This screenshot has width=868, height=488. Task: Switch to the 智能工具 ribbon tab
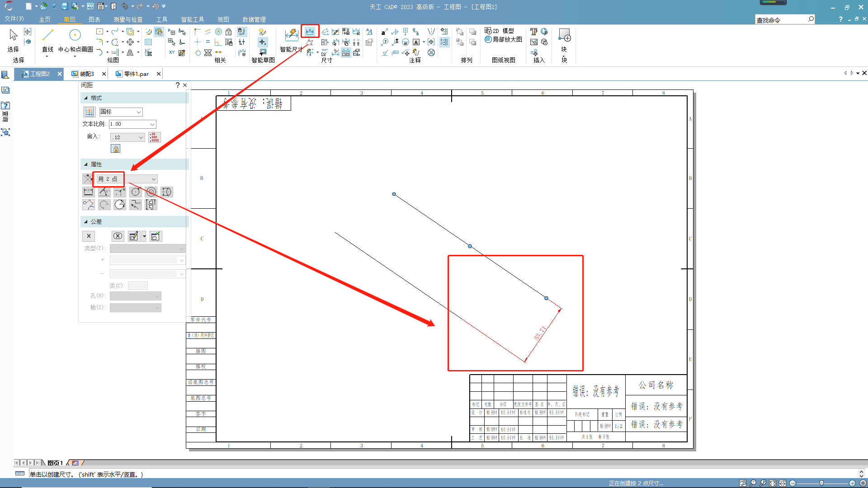(x=192, y=19)
